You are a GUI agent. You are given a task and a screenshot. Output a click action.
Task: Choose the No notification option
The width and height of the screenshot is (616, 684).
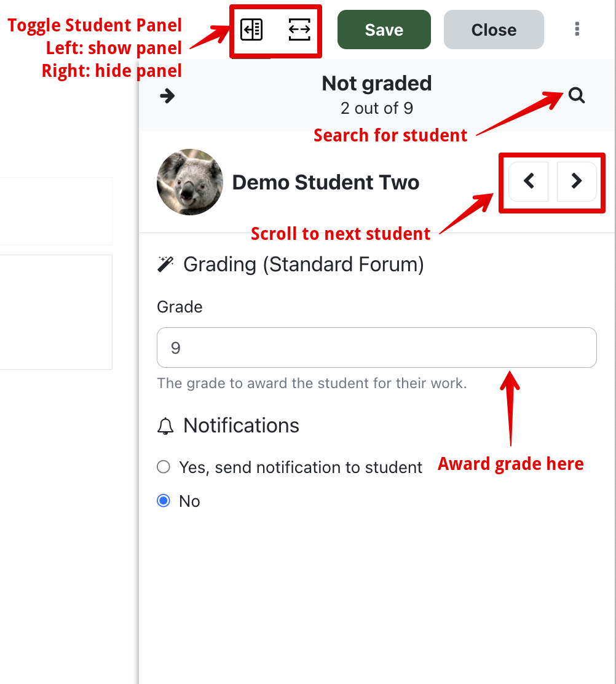tap(164, 501)
